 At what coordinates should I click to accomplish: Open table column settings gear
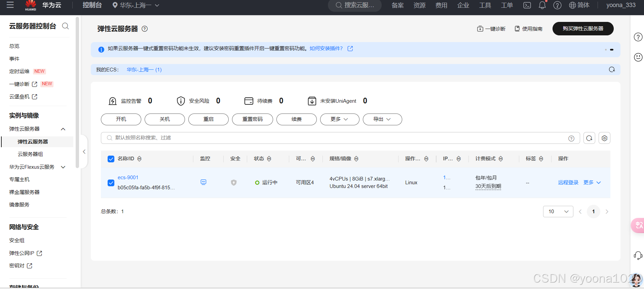[x=604, y=138]
